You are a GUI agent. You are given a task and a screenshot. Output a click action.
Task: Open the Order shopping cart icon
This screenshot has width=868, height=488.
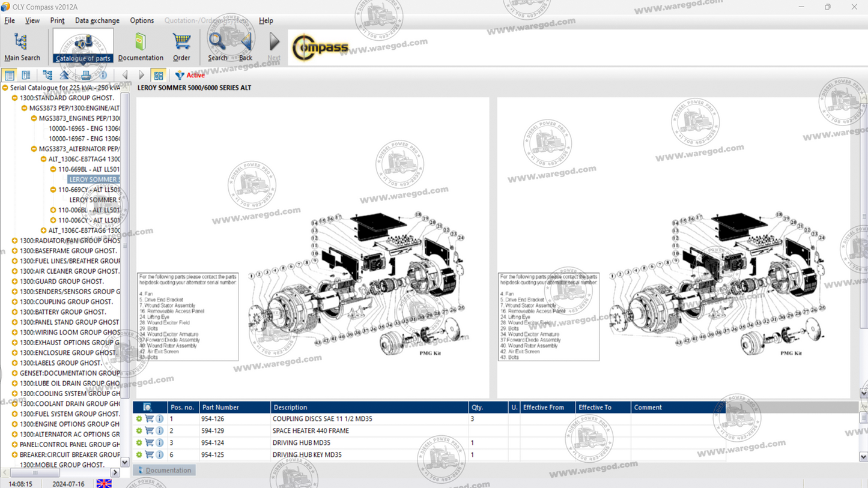point(181,47)
